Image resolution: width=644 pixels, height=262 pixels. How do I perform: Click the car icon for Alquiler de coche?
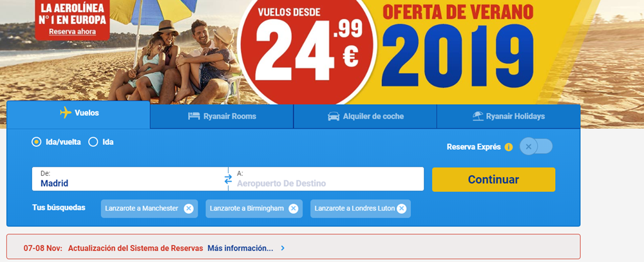pos(334,117)
